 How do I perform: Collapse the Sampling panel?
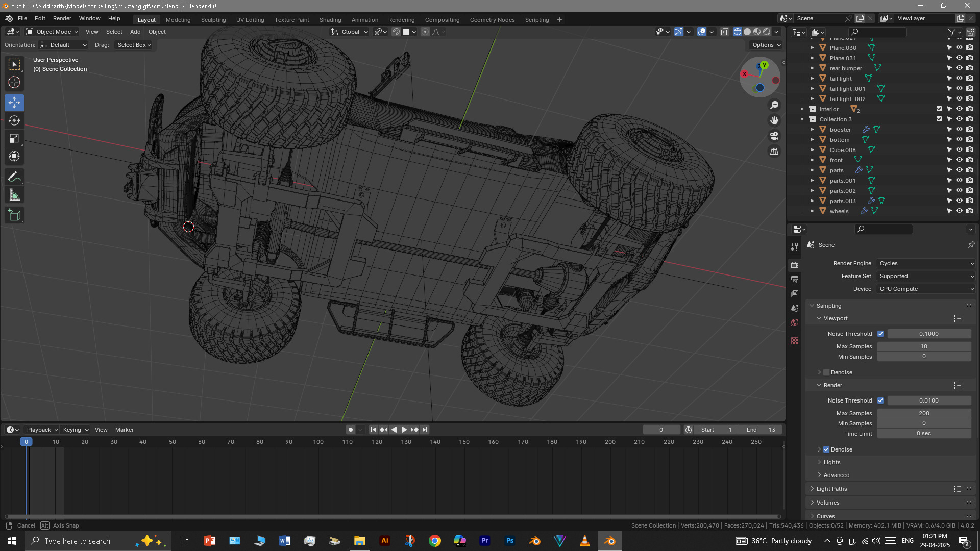coord(828,306)
